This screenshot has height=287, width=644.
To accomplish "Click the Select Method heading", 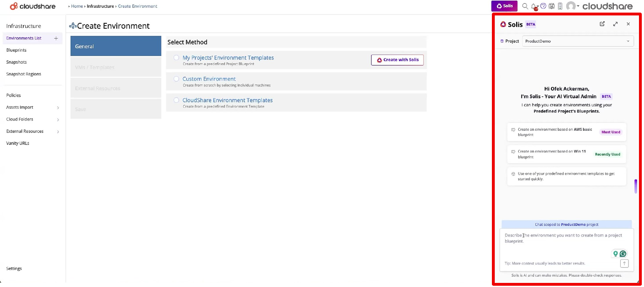I will click(x=187, y=42).
